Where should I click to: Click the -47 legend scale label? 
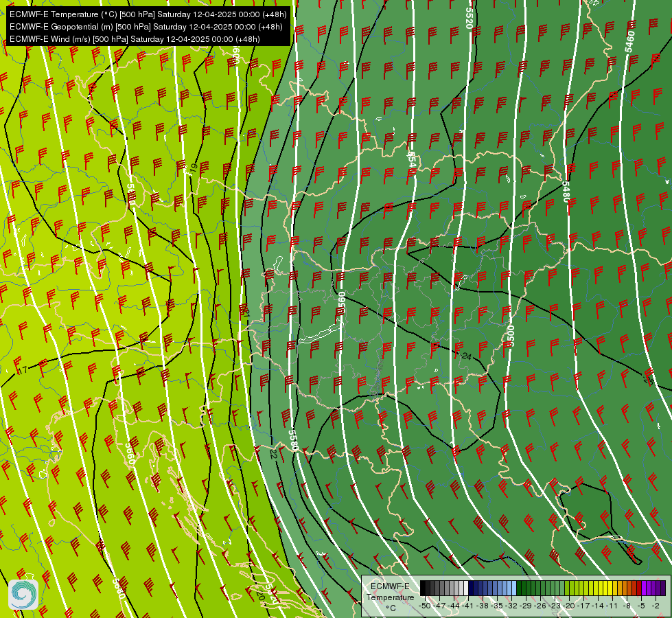point(439,606)
